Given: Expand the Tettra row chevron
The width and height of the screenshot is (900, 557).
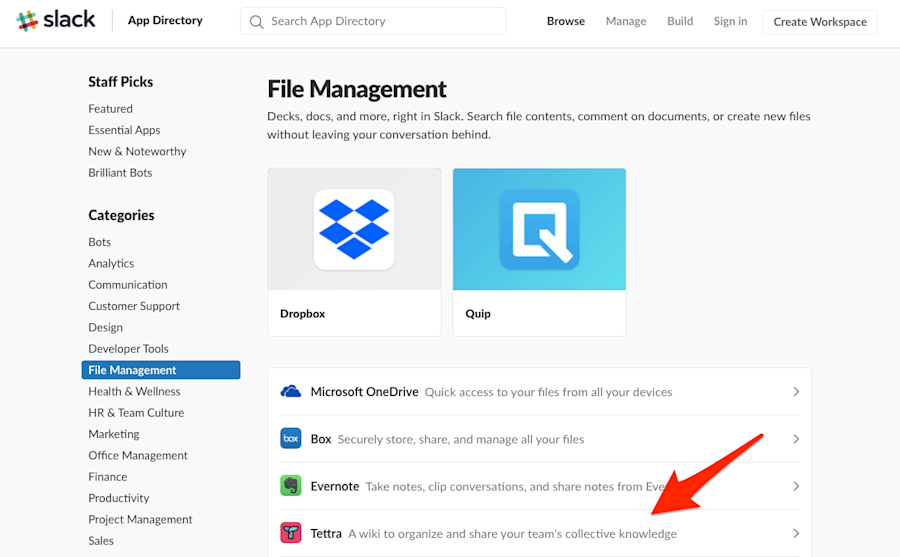Looking at the screenshot, I should point(796,533).
